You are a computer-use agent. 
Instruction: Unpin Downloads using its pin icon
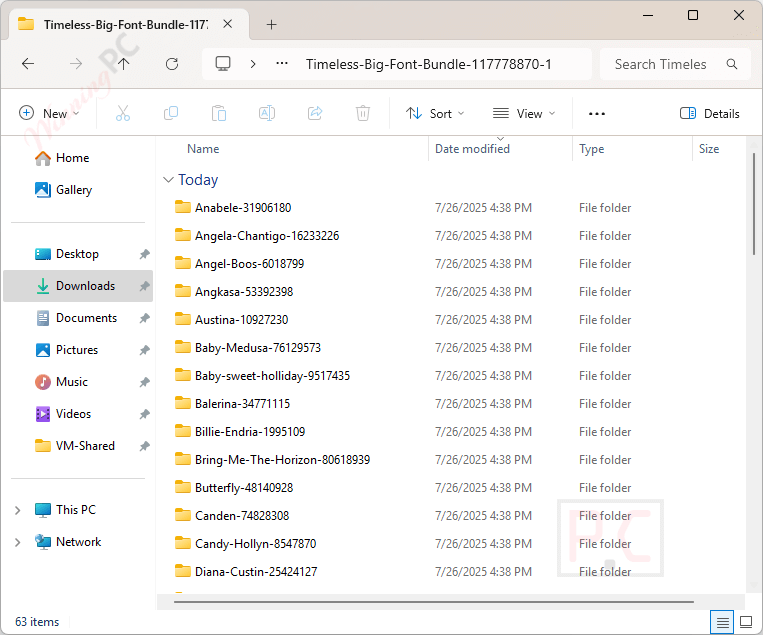coord(144,286)
